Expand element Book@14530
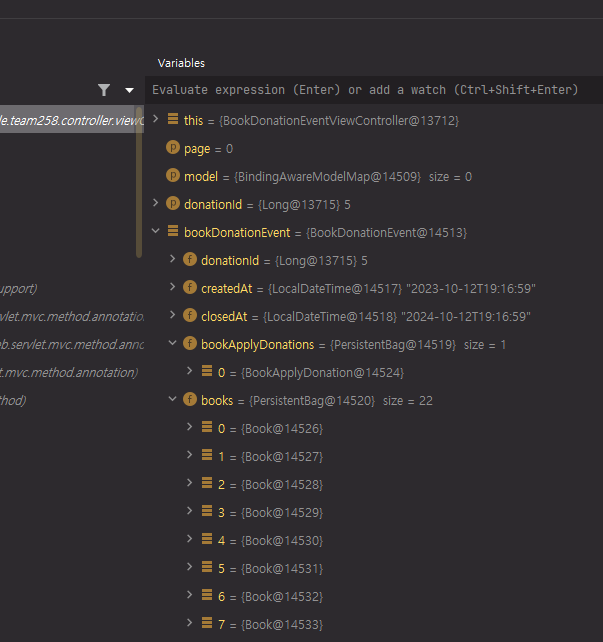The image size is (603, 642). pyautogui.click(x=190, y=539)
